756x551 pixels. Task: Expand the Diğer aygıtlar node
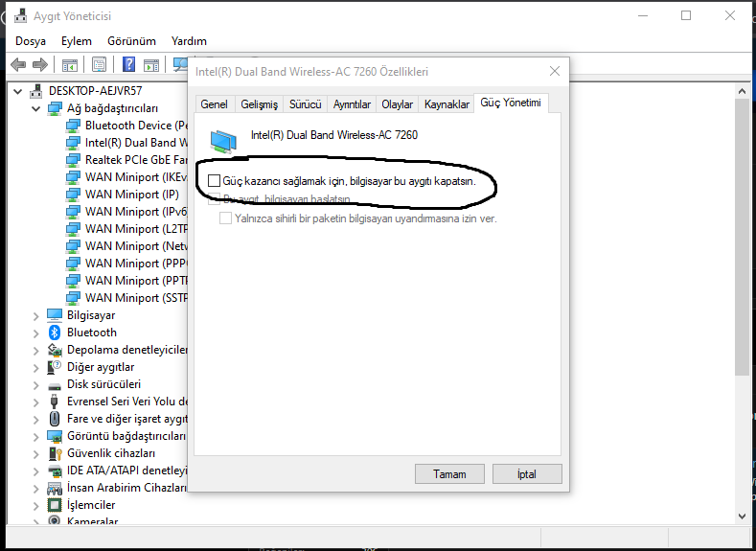[x=36, y=368]
